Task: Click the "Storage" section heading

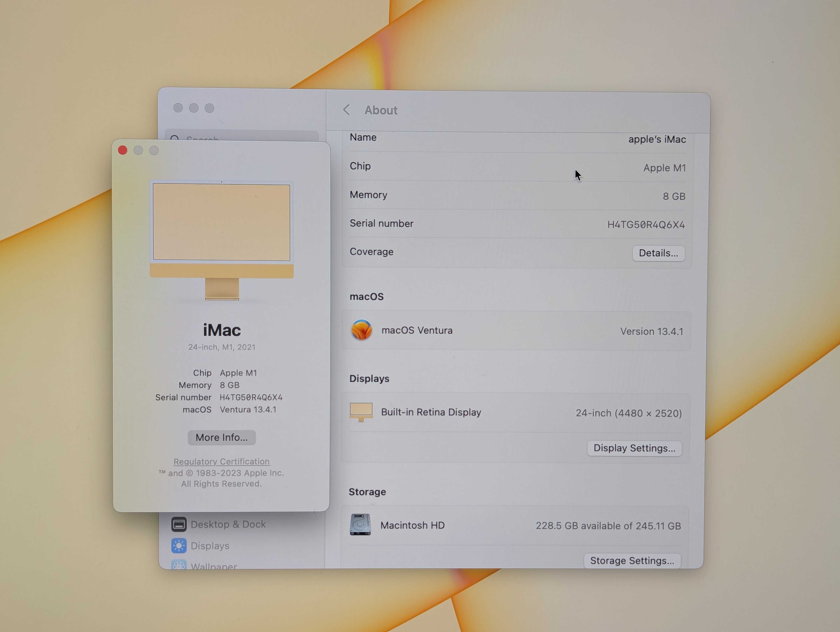Action: point(367,492)
